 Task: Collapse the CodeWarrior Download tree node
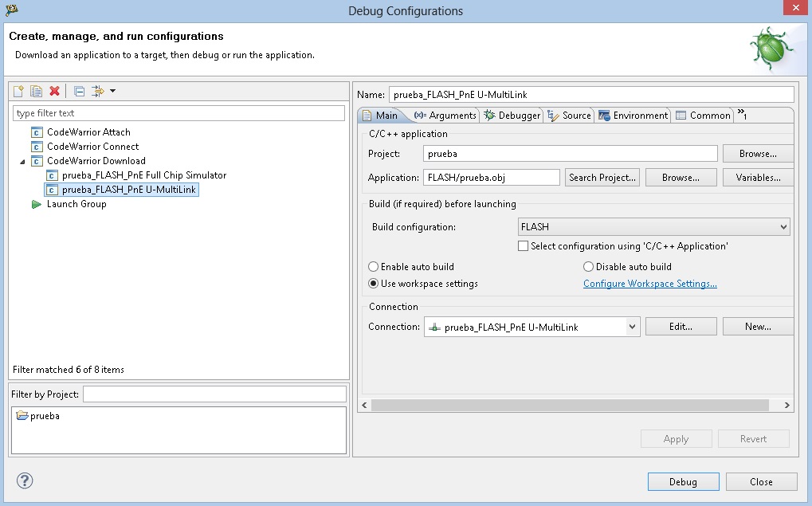pos(22,161)
